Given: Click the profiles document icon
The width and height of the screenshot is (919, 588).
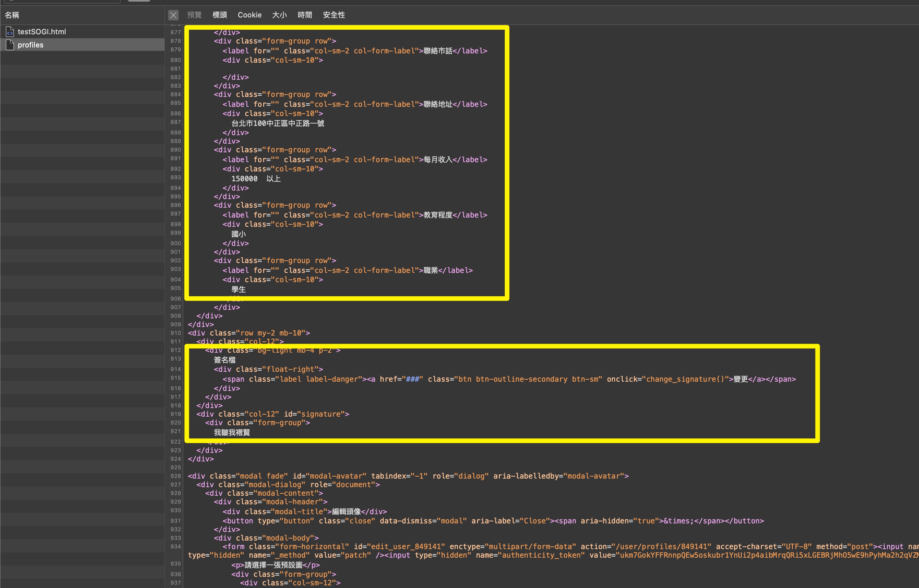Looking at the screenshot, I should tap(10, 45).
